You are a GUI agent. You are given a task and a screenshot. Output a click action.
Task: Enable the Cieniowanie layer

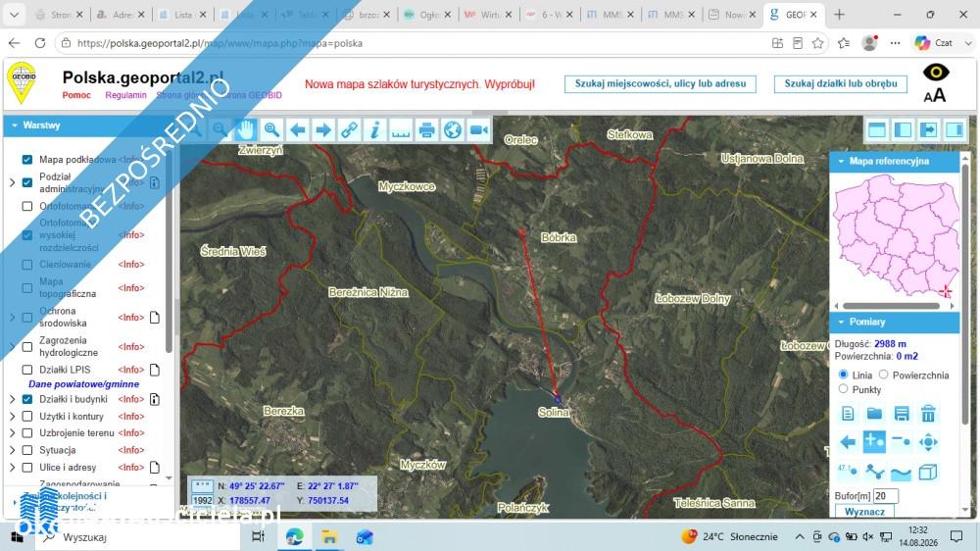(26, 265)
